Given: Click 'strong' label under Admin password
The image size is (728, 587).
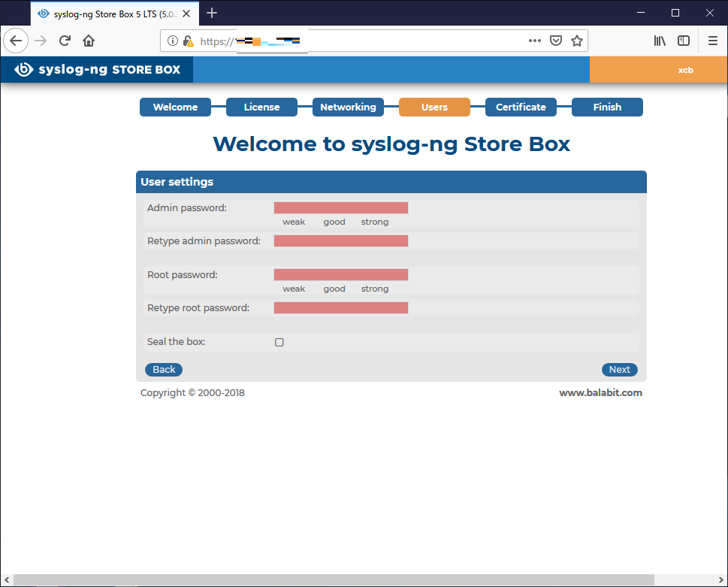Looking at the screenshot, I should pyautogui.click(x=375, y=222).
